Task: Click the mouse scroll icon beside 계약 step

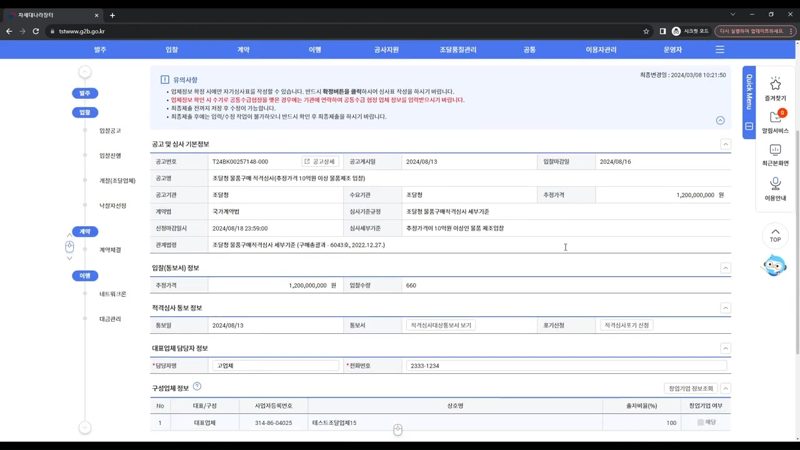Action: coord(69,247)
